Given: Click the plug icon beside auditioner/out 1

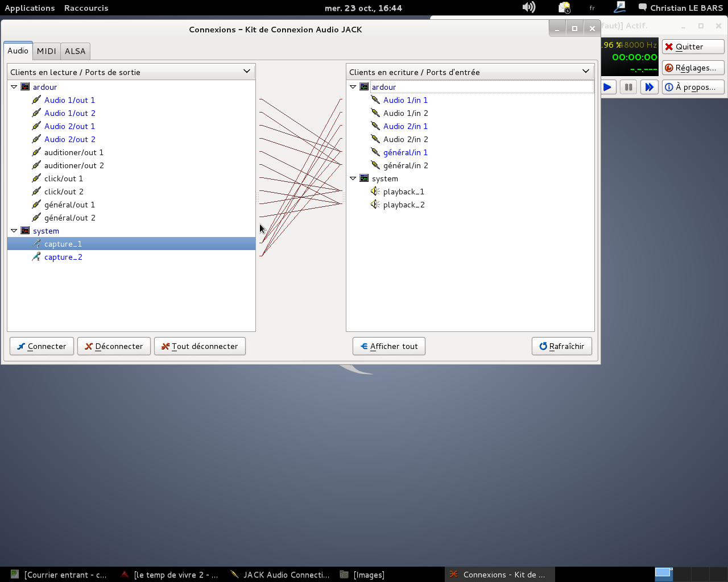Looking at the screenshot, I should pos(36,152).
